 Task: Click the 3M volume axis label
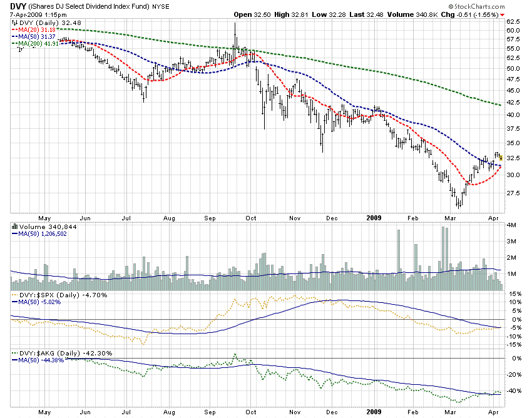(x=511, y=242)
